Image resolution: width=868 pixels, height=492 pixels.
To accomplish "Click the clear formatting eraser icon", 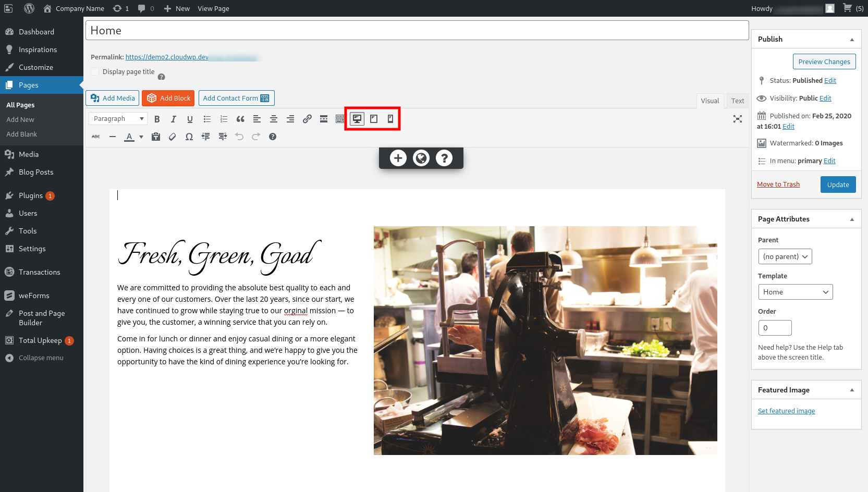I will (x=173, y=137).
